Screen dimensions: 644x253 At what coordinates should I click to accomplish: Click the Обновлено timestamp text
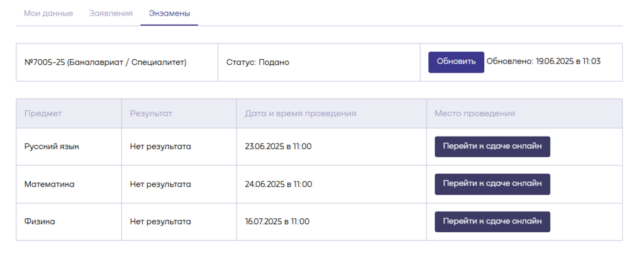click(x=543, y=62)
